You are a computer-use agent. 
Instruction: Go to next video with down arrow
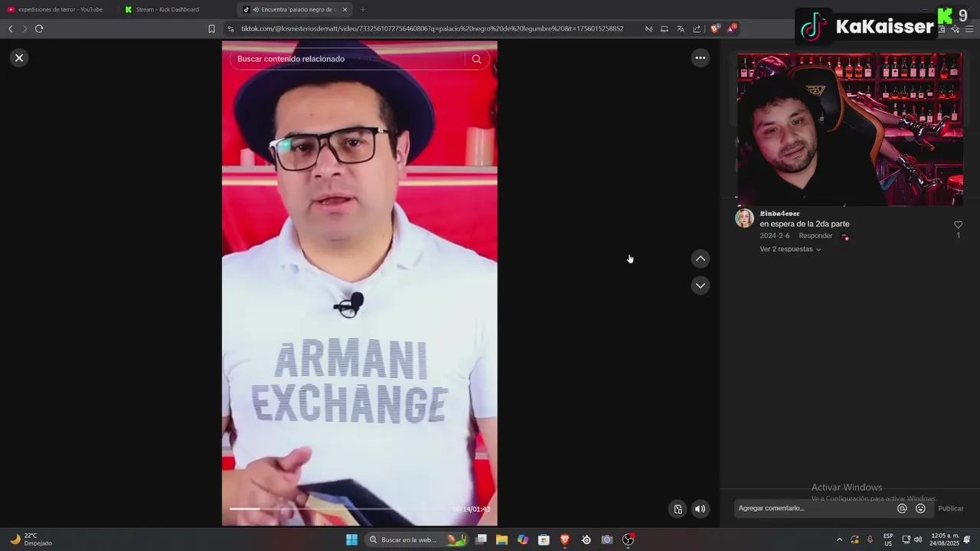pos(701,285)
